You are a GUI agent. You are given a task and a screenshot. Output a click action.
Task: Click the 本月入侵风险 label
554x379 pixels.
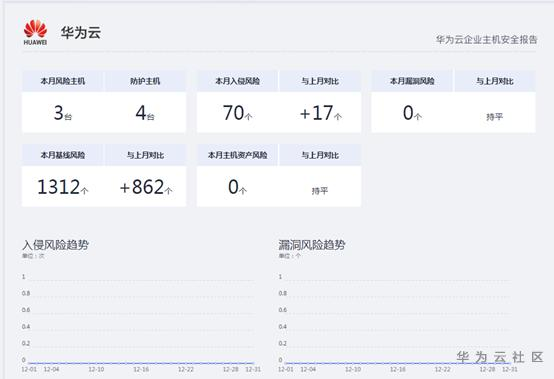coord(237,81)
